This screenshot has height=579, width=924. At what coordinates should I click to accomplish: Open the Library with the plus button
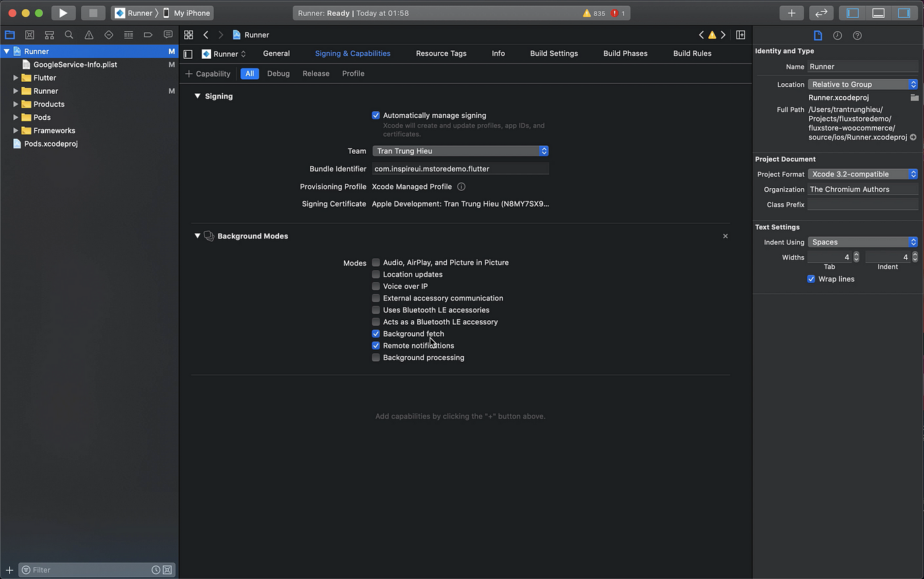791,13
